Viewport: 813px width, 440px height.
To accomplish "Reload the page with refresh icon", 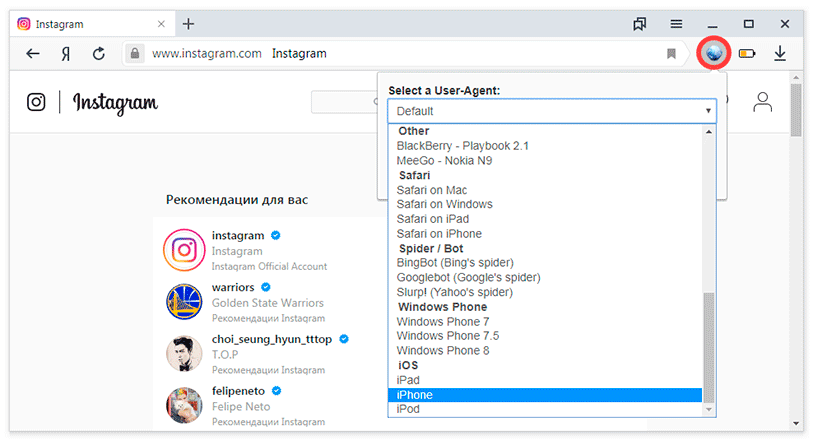I will [x=99, y=54].
